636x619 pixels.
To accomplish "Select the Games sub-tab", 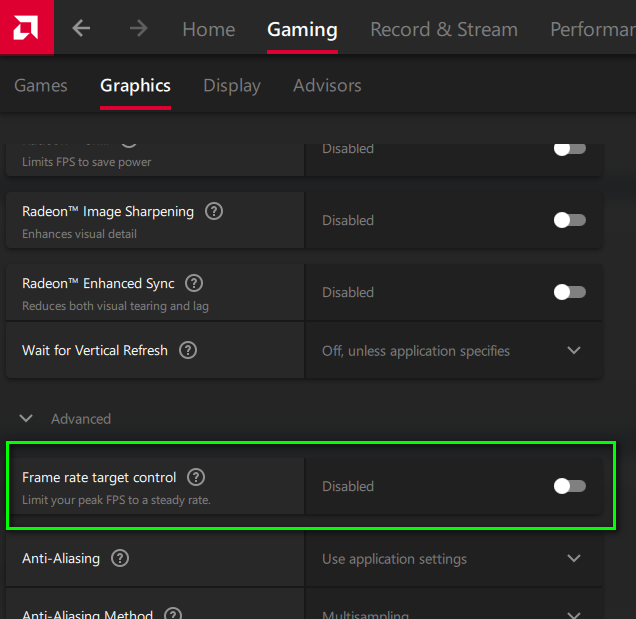I will pos(41,86).
